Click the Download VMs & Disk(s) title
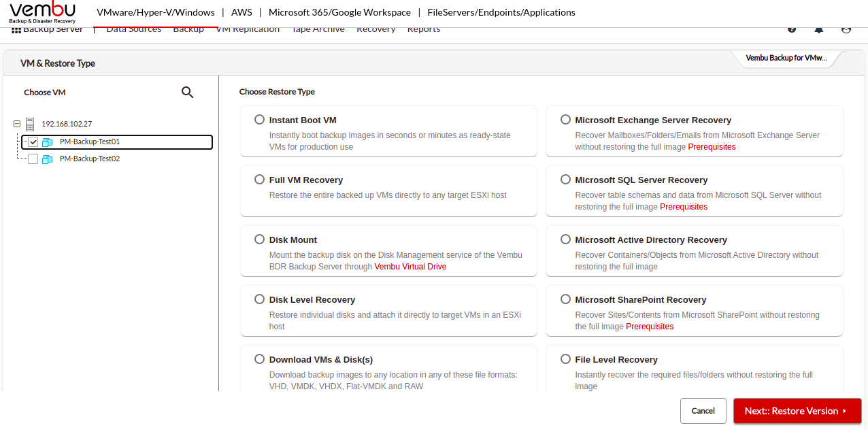868x430 pixels. point(321,359)
